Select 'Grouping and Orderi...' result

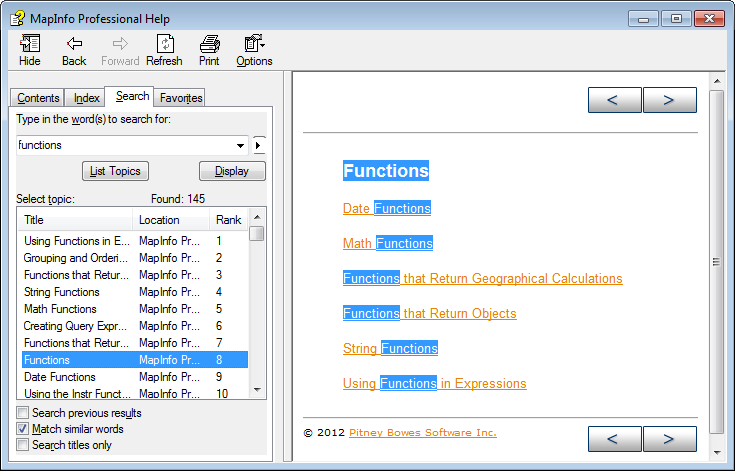click(x=135, y=258)
